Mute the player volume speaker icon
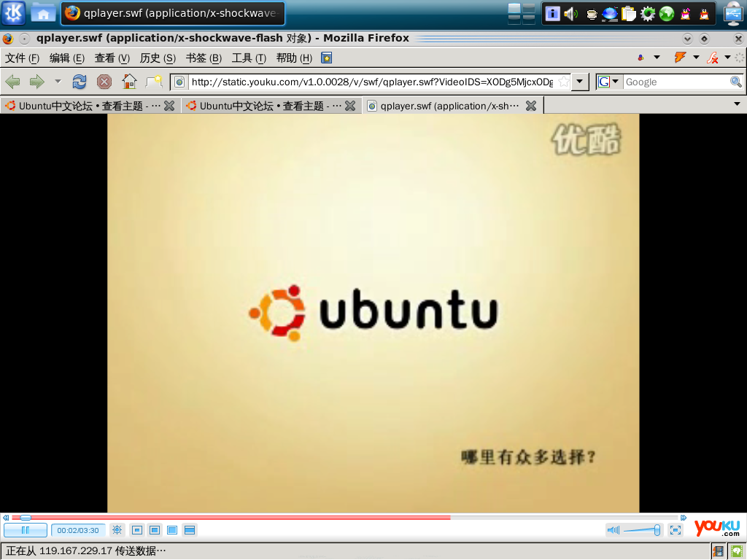747x560 pixels. click(x=613, y=530)
